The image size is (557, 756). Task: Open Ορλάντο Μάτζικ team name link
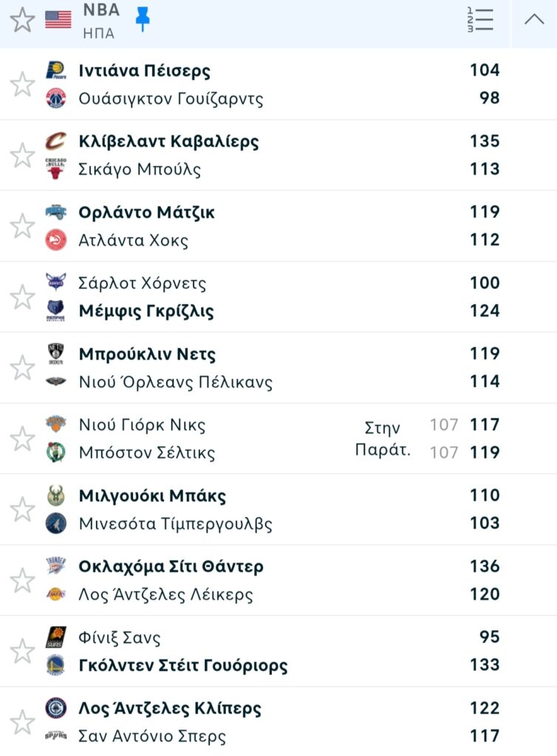tap(146, 213)
